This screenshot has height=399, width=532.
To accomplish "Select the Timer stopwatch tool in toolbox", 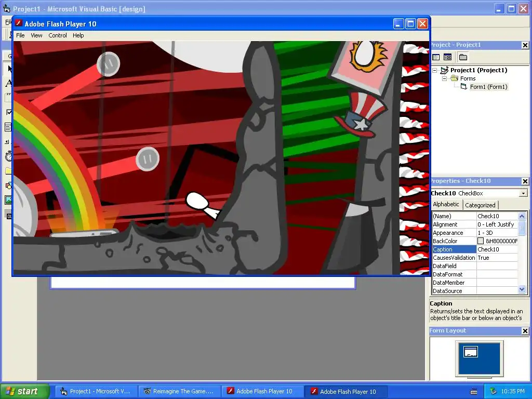I will tap(9, 156).
